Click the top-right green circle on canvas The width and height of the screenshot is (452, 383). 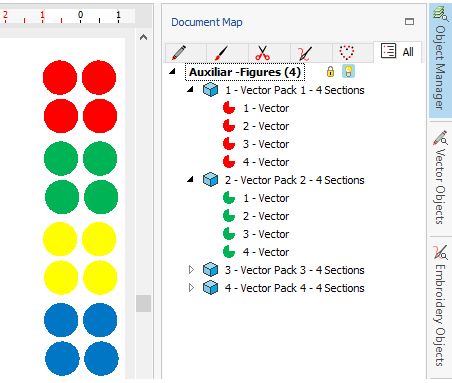coord(100,158)
